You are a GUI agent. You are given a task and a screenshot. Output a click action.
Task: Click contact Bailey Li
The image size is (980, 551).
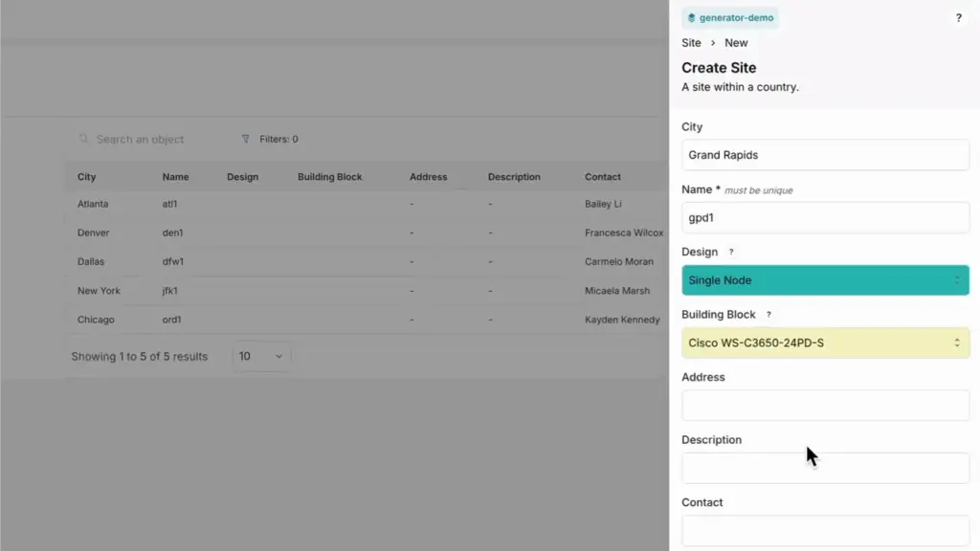coord(603,204)
